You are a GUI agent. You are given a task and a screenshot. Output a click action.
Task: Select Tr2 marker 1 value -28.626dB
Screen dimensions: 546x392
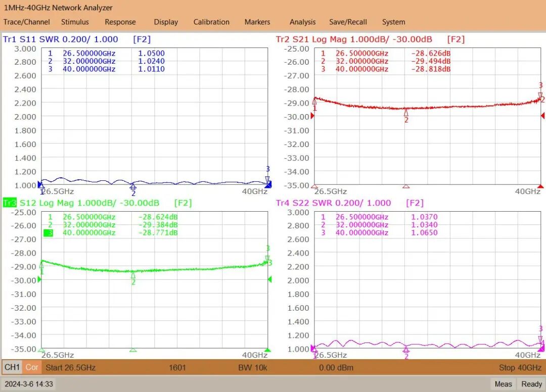430,53
